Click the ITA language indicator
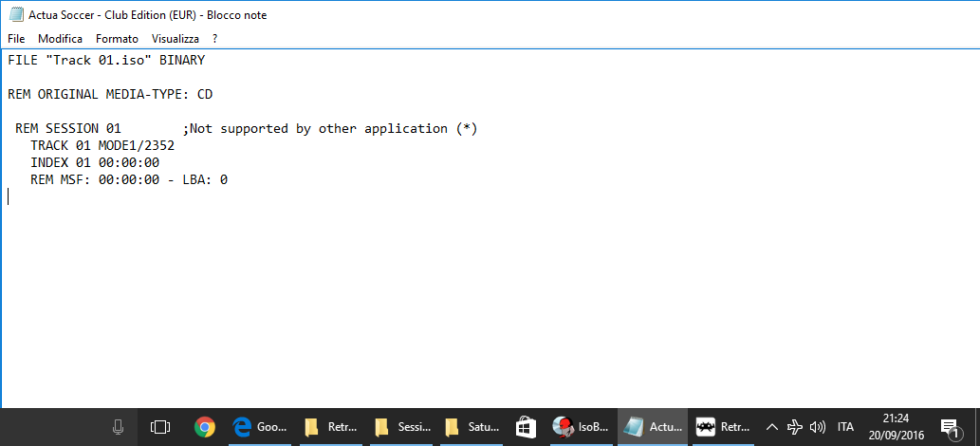Image resolution: width=980 pixels, height=446 pixels. (x=845, y=427)
